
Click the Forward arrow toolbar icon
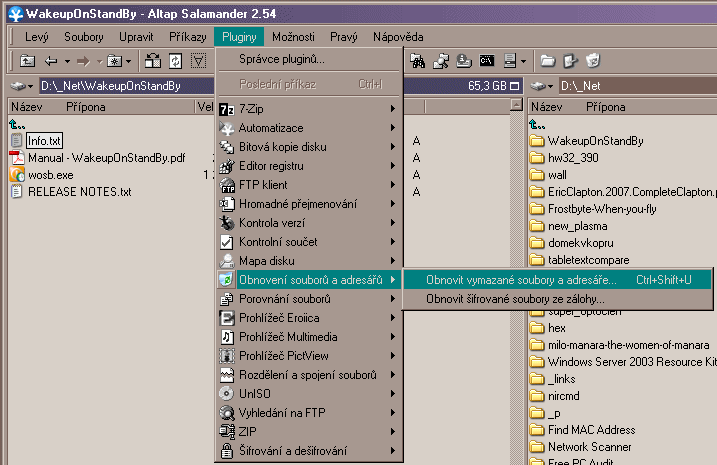click(x=83, y=61)
